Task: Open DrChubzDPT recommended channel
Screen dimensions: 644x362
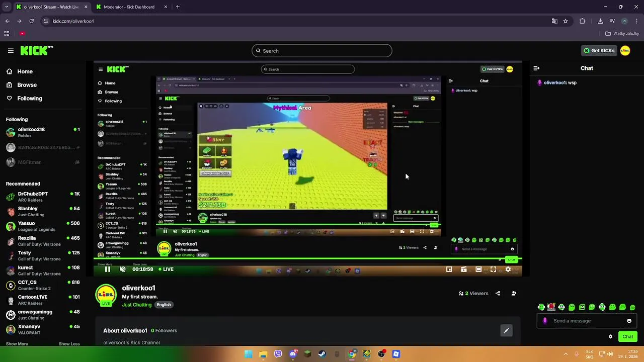Action: point(43,197)
